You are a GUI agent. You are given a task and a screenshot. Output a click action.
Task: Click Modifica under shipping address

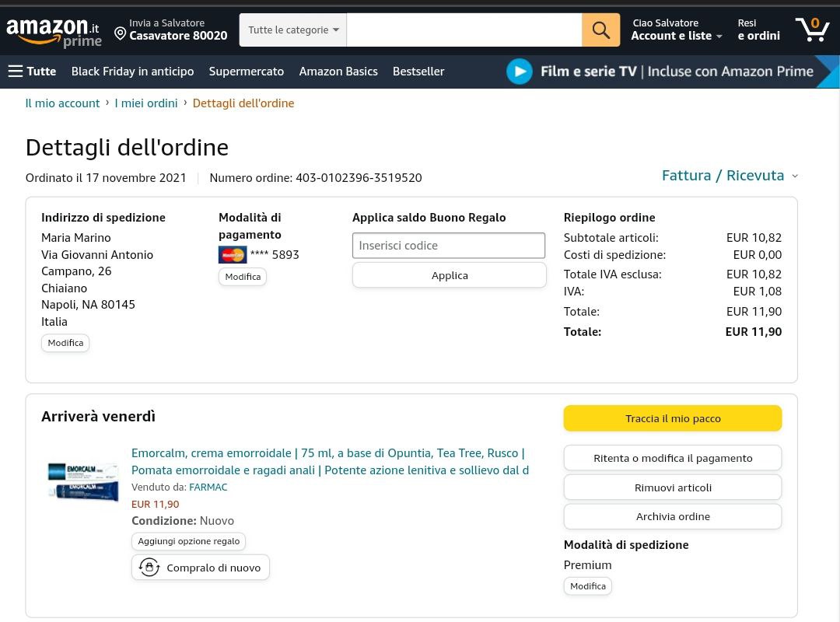tap(65, 343)
